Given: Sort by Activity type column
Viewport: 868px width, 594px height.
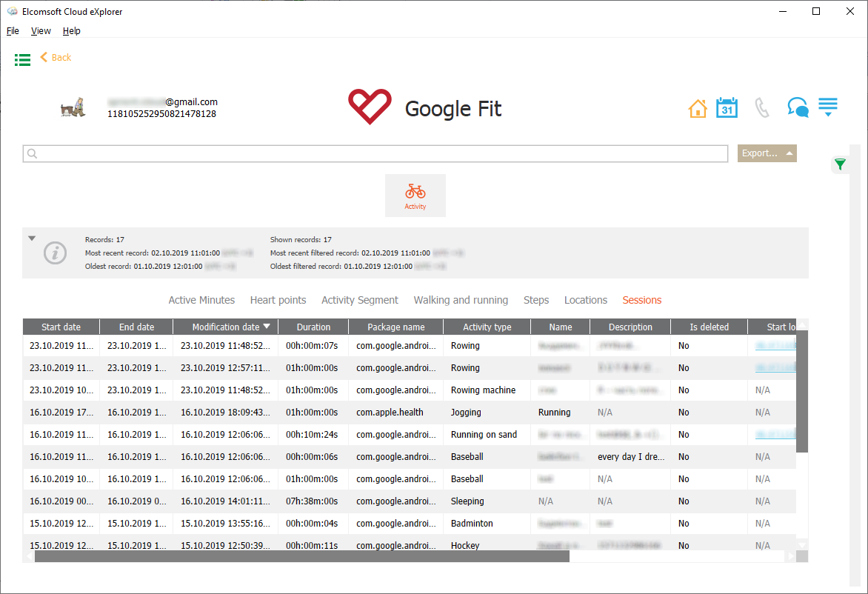Looking at the screenshot, I should click(x=487, y=327).
